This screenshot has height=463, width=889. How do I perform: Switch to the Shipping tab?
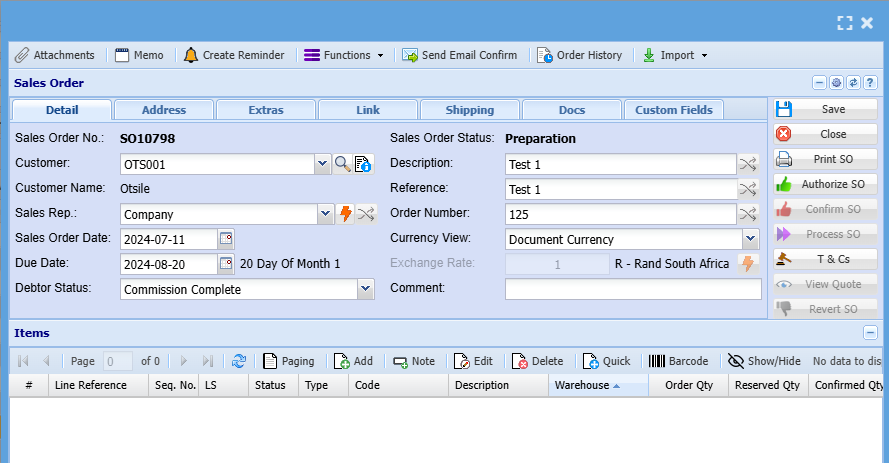[x=469, y=110]
